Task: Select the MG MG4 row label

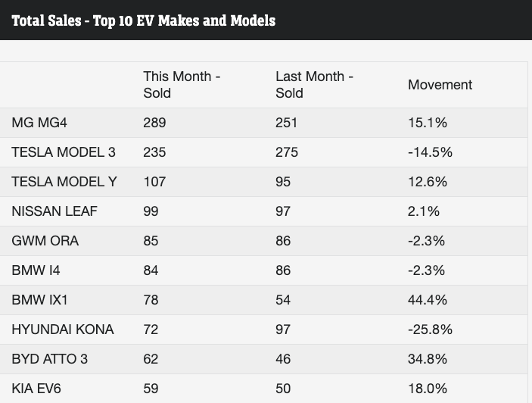Action: [45, 123]
